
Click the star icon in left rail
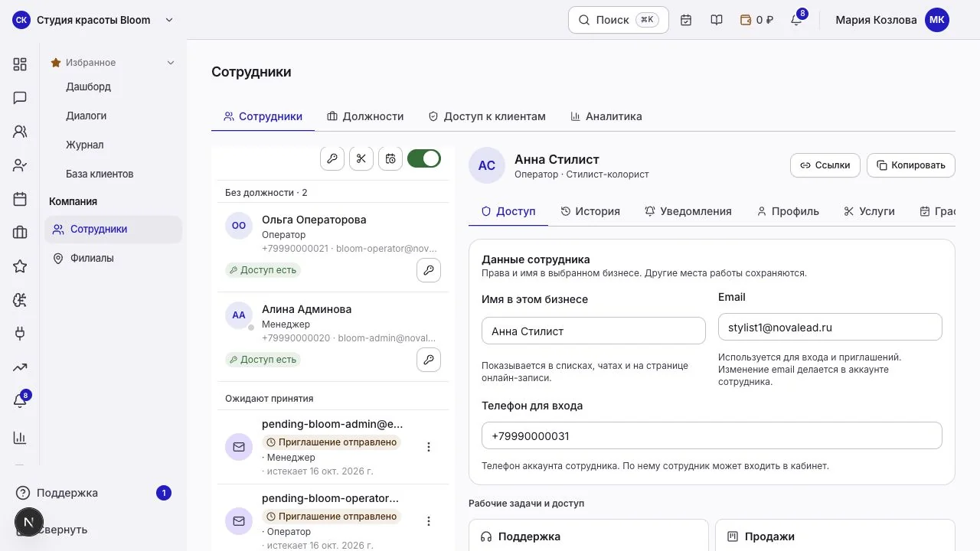(x=20, y=266)
